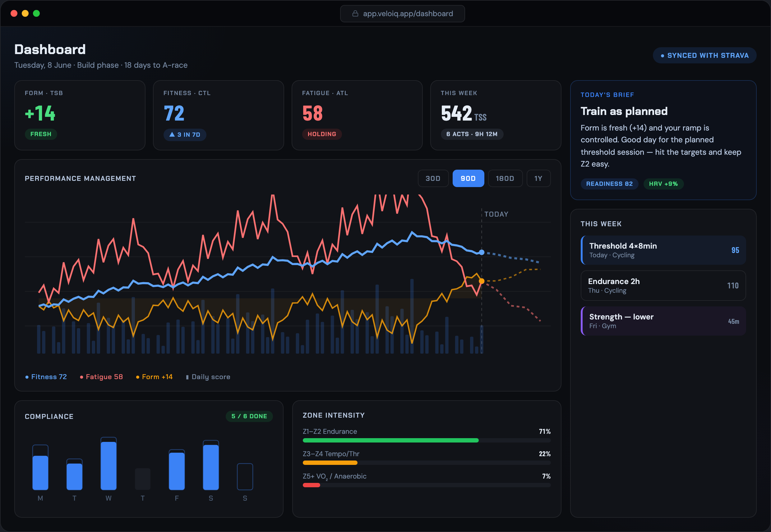Switch chart to 1Y range
The width and height of the screenshot is (771, 532).
538,178
